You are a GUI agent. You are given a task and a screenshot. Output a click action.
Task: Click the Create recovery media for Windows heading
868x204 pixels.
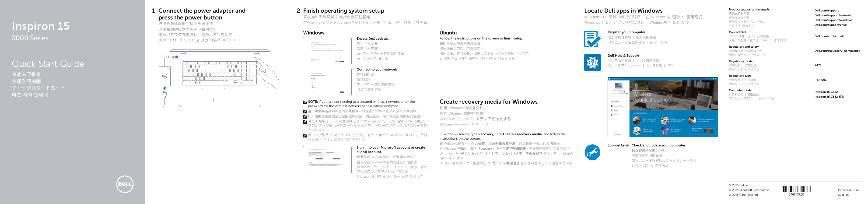click(x=489, y=102)
